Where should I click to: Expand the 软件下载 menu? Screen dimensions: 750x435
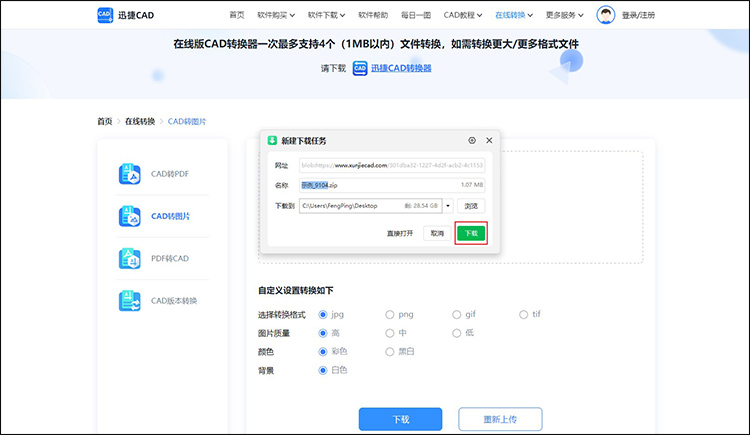[326, 15]
